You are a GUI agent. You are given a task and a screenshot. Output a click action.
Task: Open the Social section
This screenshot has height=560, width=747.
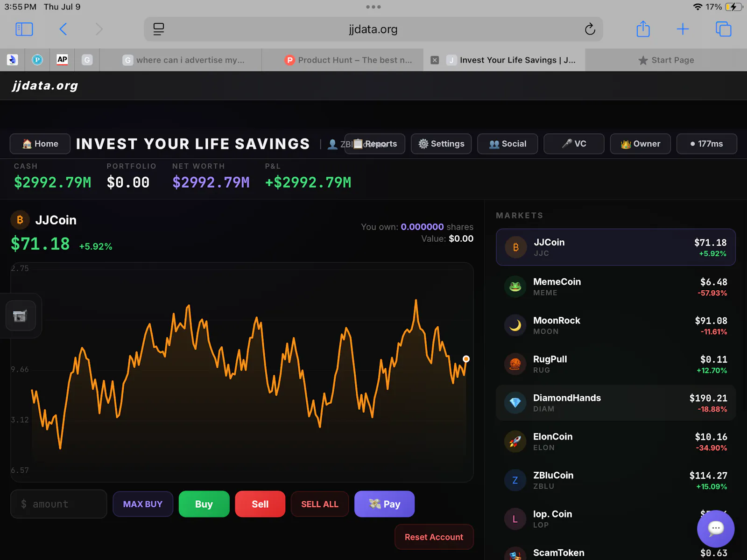click(x=507, y=144)
